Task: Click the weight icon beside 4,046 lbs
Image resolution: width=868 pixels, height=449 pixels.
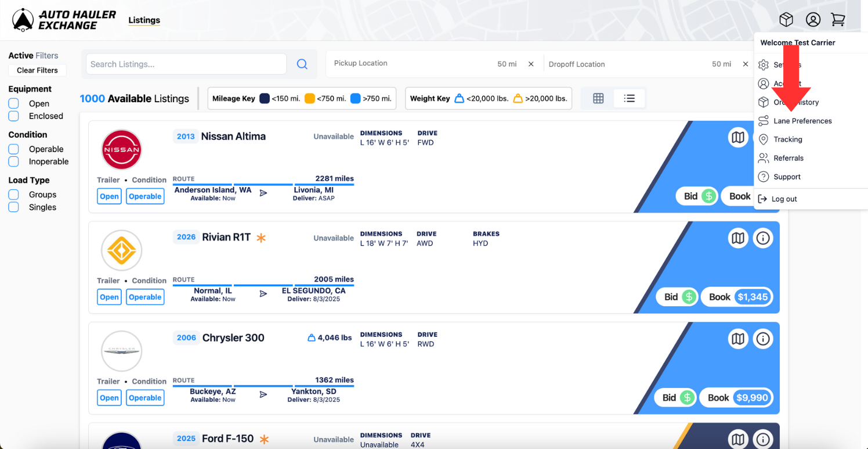Action: pos(311,337)
